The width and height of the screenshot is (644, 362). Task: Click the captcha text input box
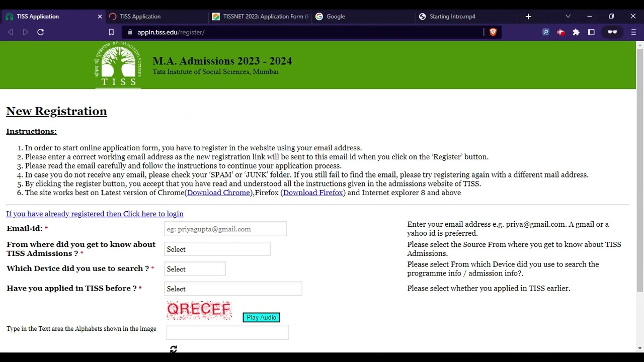[227, 332]
